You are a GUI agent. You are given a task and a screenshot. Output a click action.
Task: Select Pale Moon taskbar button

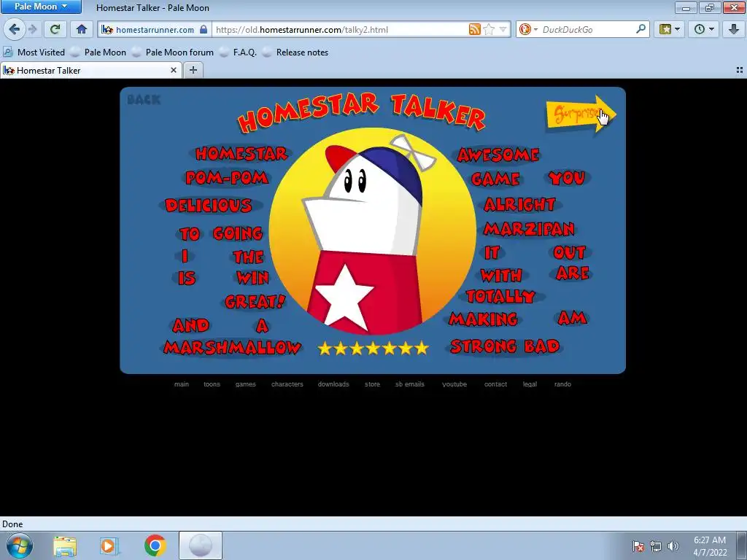point(201,545)
